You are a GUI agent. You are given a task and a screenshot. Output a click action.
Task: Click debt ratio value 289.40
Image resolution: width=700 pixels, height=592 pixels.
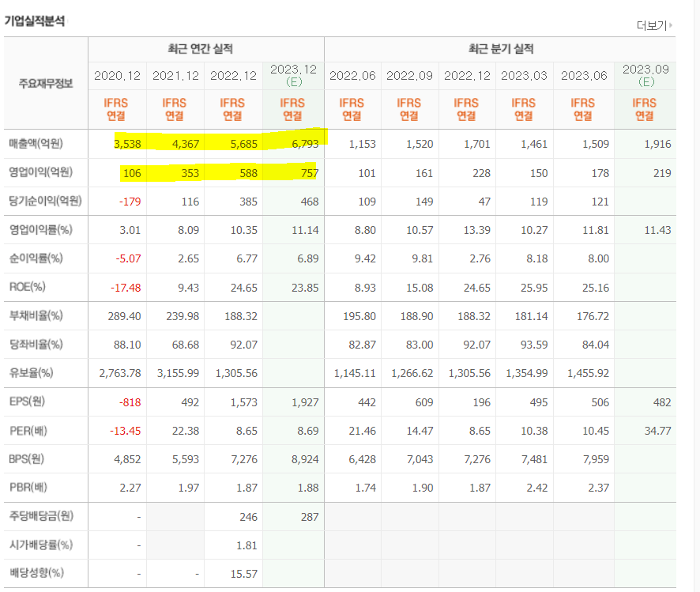pyautogui.click(x=125, y=316)
